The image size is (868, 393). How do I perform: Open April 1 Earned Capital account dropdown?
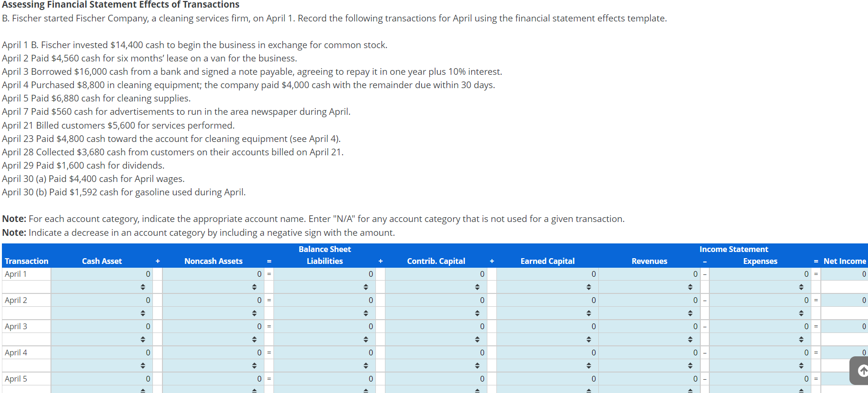tap(547, 287)
